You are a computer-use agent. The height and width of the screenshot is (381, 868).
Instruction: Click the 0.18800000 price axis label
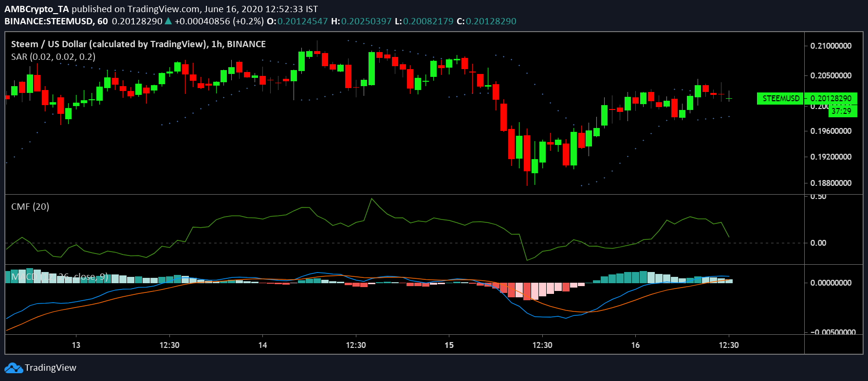point(831,183)
